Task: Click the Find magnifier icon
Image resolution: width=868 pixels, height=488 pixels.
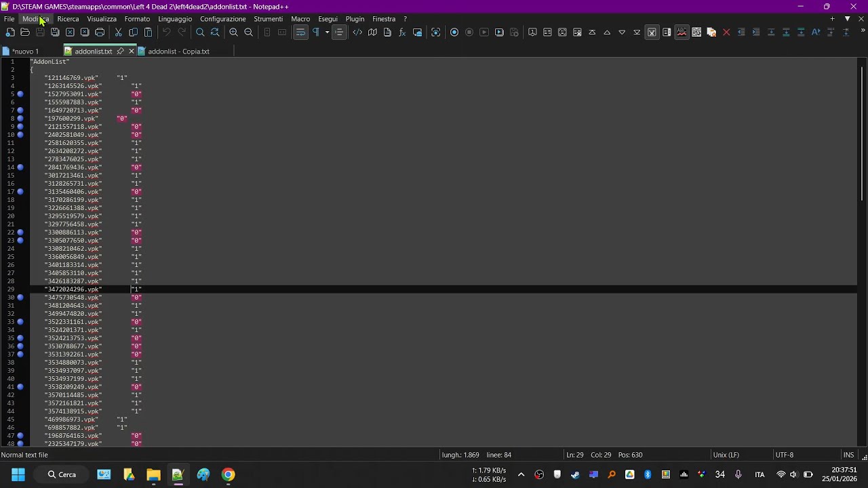Action: (x=200, y=32)
